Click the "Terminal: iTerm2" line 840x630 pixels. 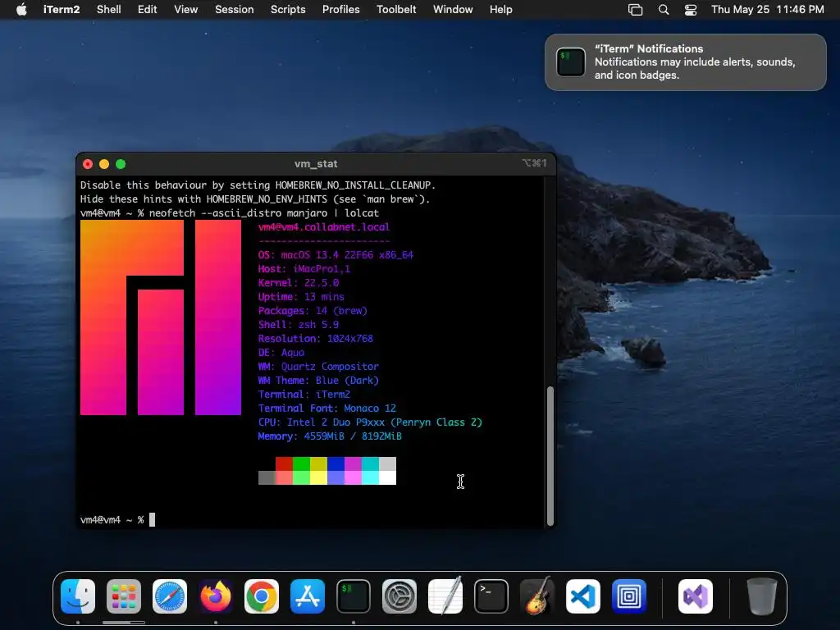tap(304, 395)
